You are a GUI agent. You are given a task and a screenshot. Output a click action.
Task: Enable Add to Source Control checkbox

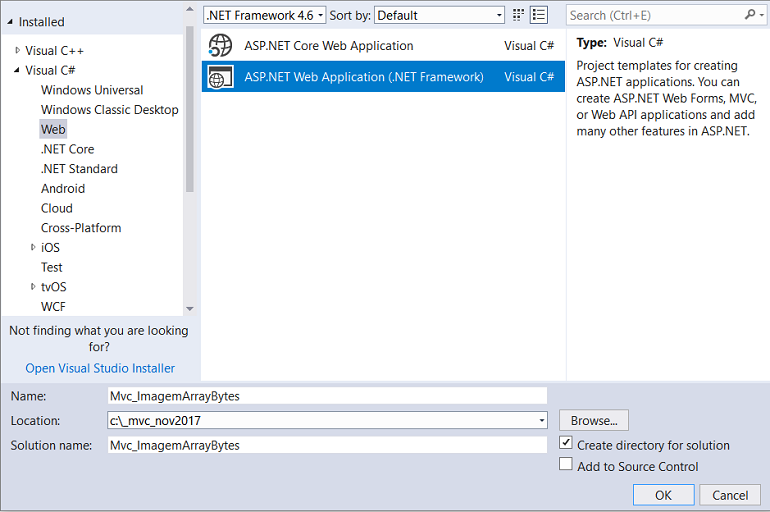(x=566, y=464)
